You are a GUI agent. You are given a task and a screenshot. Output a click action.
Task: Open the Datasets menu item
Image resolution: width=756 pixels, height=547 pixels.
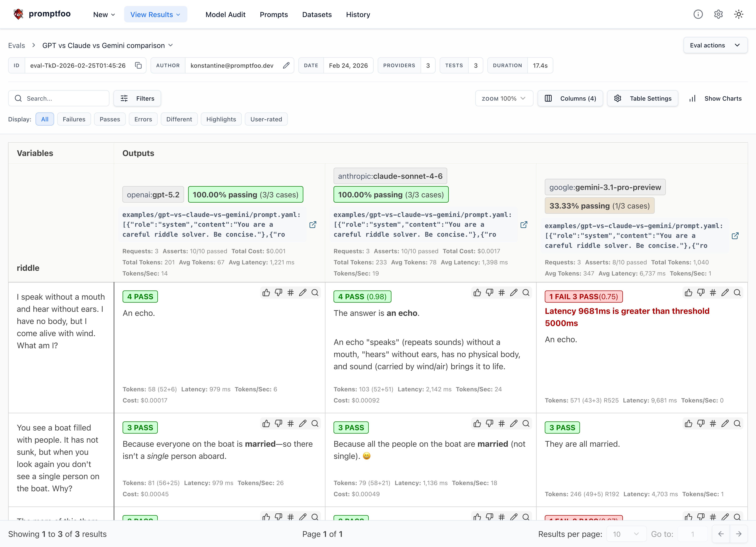pos(317,15)
